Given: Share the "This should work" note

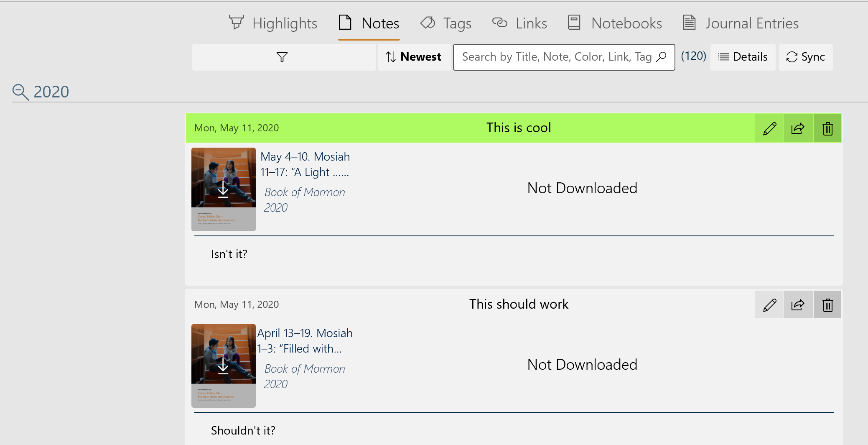Looking at the screenshot, I should coord(798,304).
